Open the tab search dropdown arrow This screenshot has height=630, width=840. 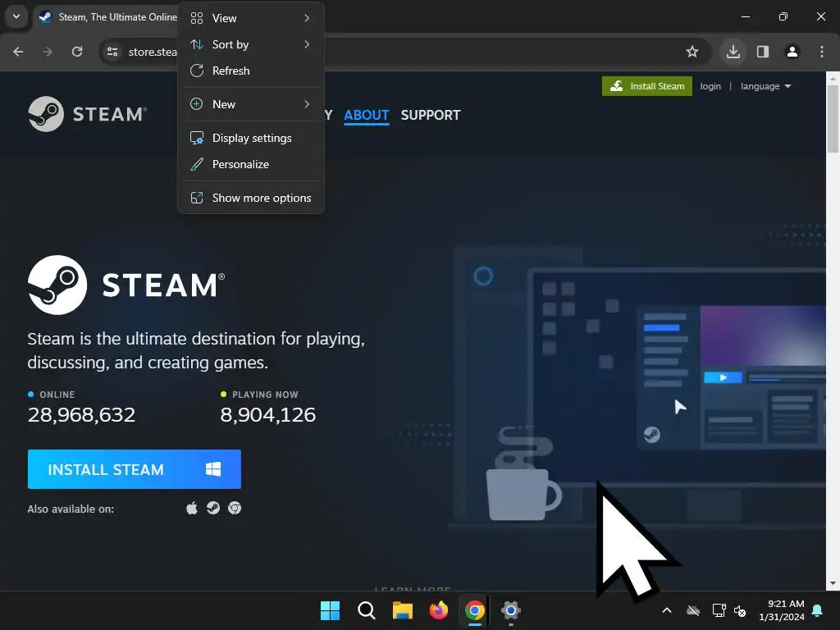tap(16, 16)
